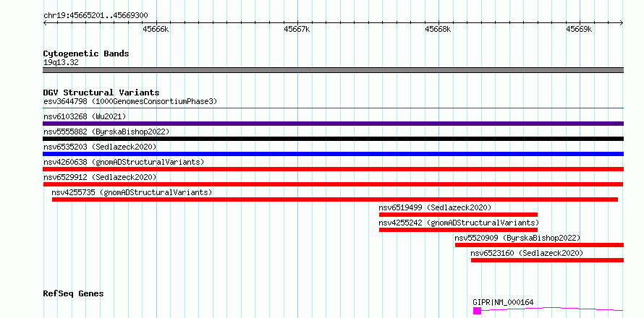Image resolution: width=644 pixels, height=318 pixels.
Task: Click the red bar under nsv5520909
Action: pos(539,245)
